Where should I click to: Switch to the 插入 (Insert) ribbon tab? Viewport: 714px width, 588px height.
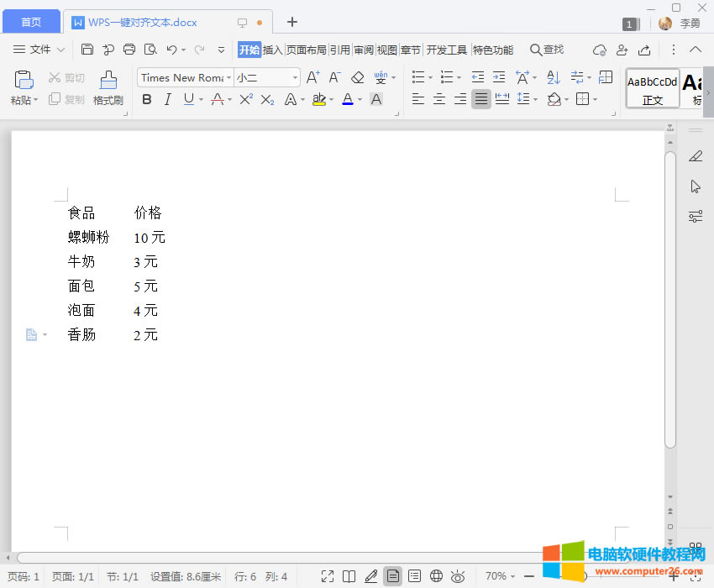point(273,50)
